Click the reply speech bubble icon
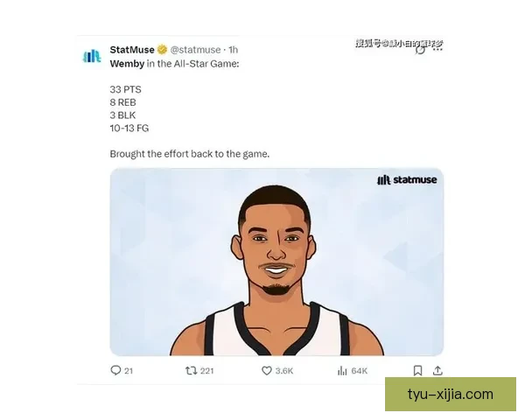525x420 pixels. 115,370
